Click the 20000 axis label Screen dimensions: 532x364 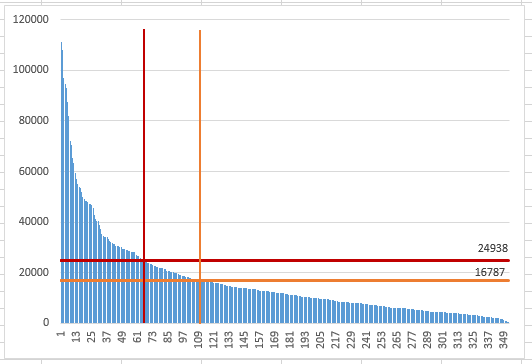[x=34, y=272]
